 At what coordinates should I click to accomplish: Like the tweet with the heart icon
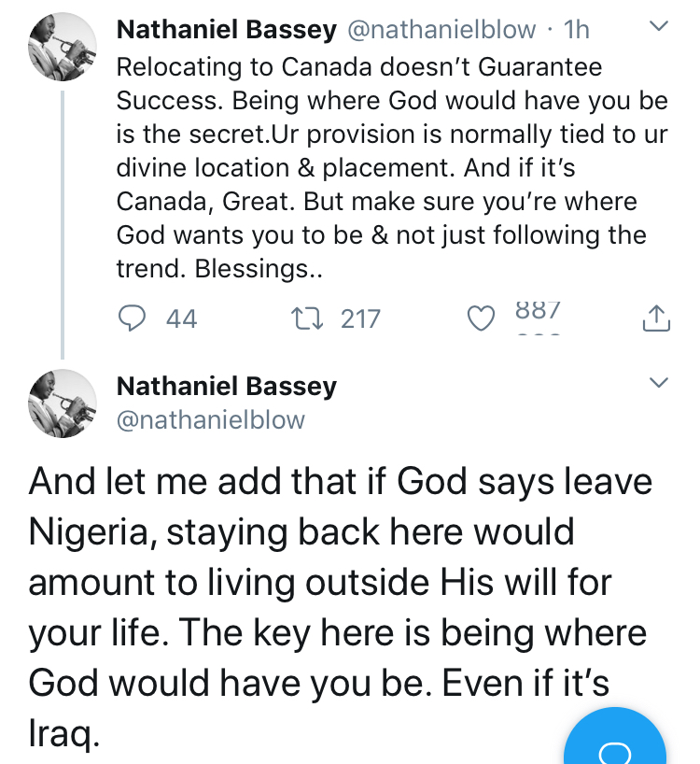click(480, 319)
